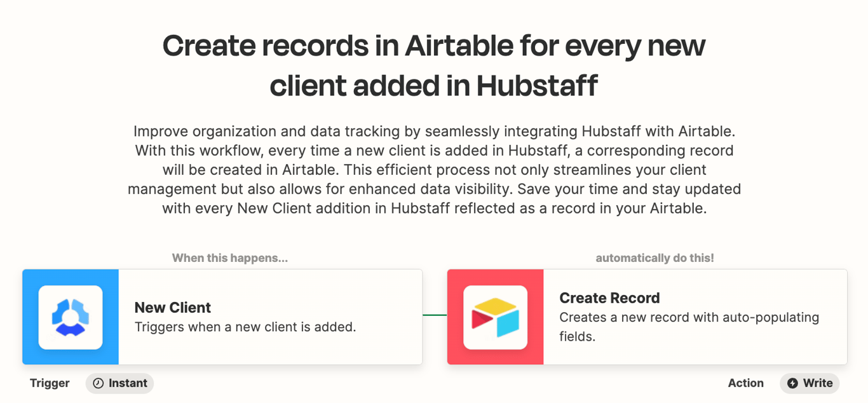This screenshot has height=403, width=868.
Task: Select the Trigger label
Action: coord(50,383)
